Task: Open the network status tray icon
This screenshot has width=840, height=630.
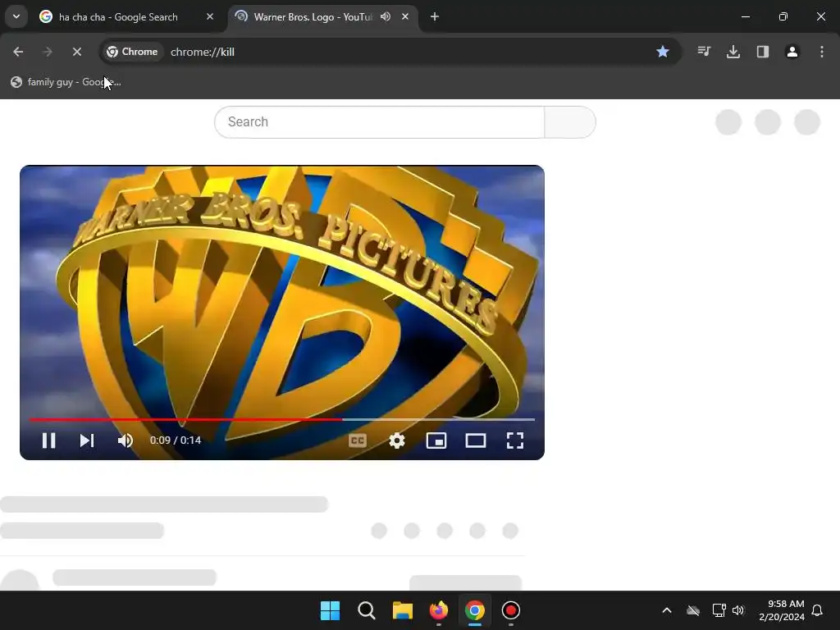Action: click(x=719, y=610)
